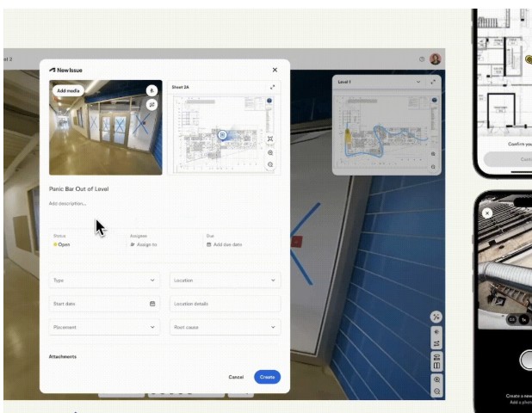Zoom in on Level 1 minimap
The height and width of the screenshot is (413, 532).
point(433,154)
